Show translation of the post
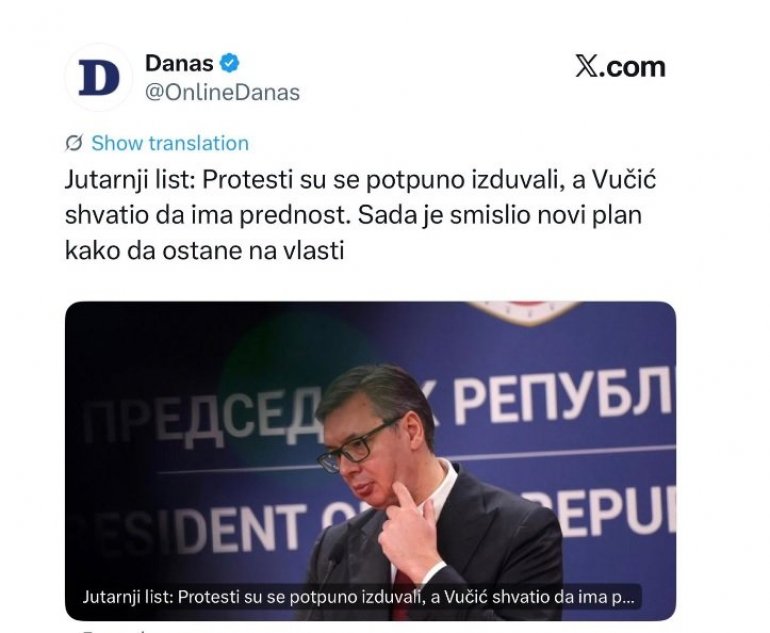 170,143
